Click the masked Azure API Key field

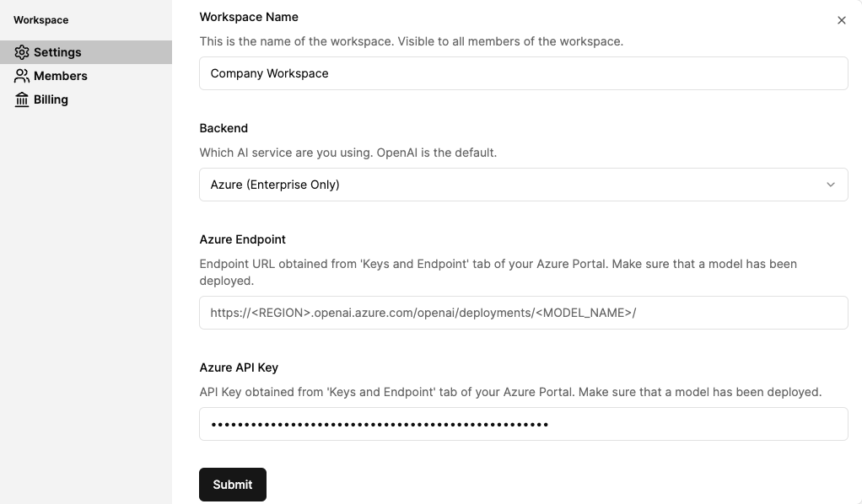[x=523, y=424]
